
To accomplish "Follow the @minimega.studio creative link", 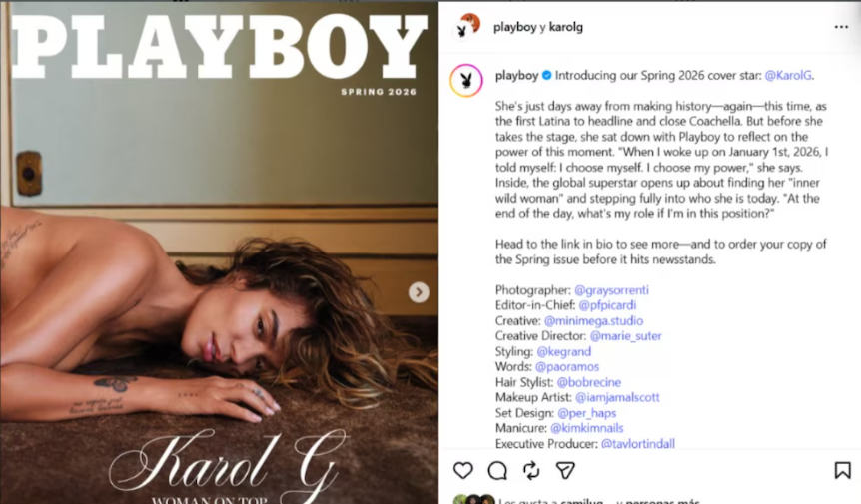I will 593,320.
